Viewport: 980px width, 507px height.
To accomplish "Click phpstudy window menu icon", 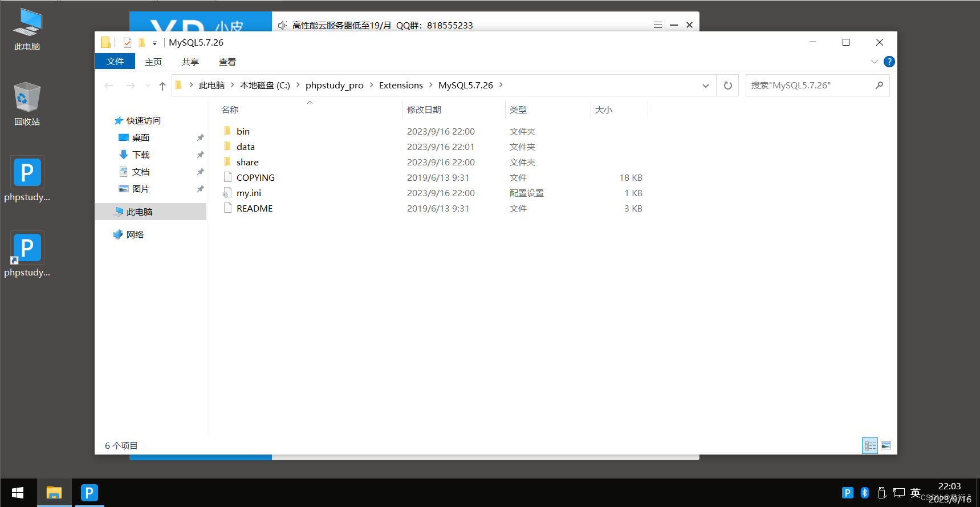I will point(658,25).
